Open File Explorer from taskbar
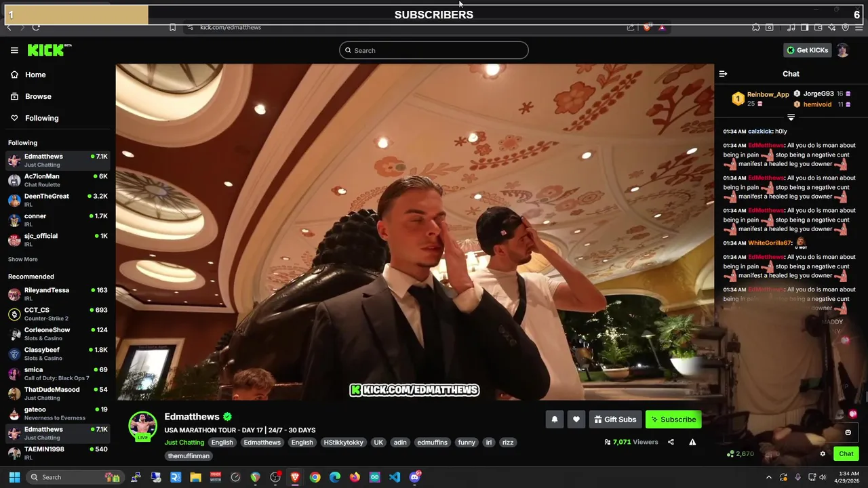 pos(195,477)
